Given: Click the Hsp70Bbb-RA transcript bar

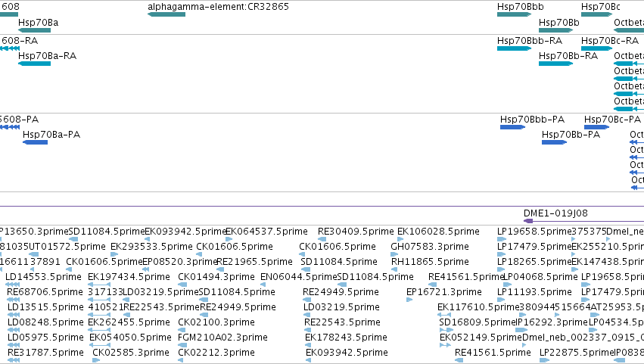Looking at the screenshot, I should click(x=514, y=48).
